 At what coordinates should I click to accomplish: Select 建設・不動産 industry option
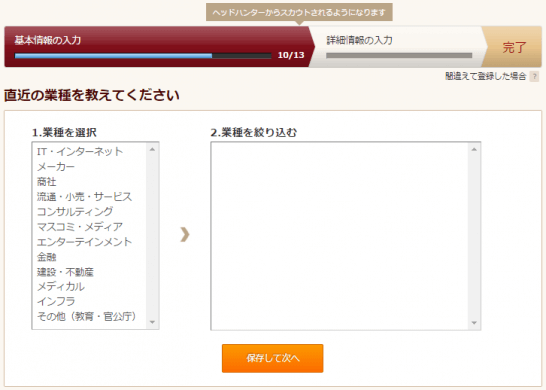(x=65, y=272)
